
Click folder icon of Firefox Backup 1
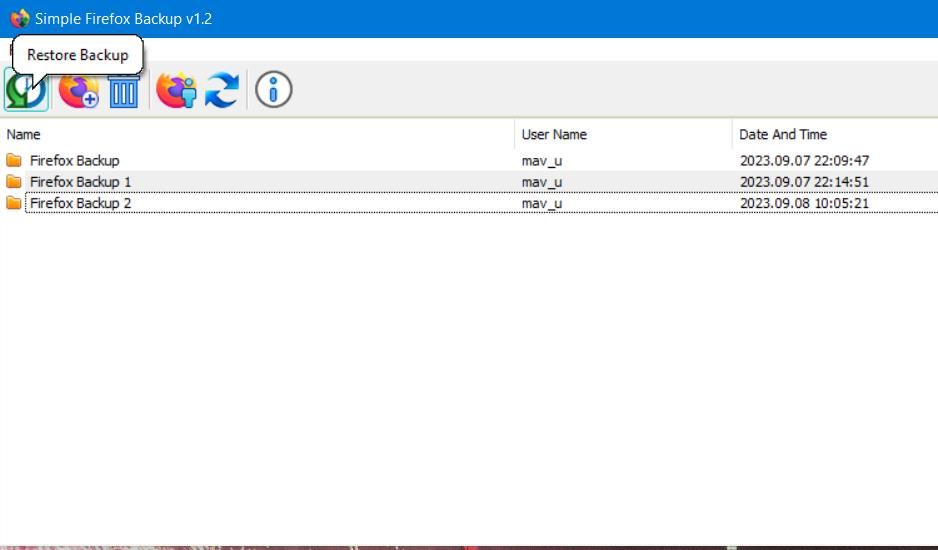(14, 182)
